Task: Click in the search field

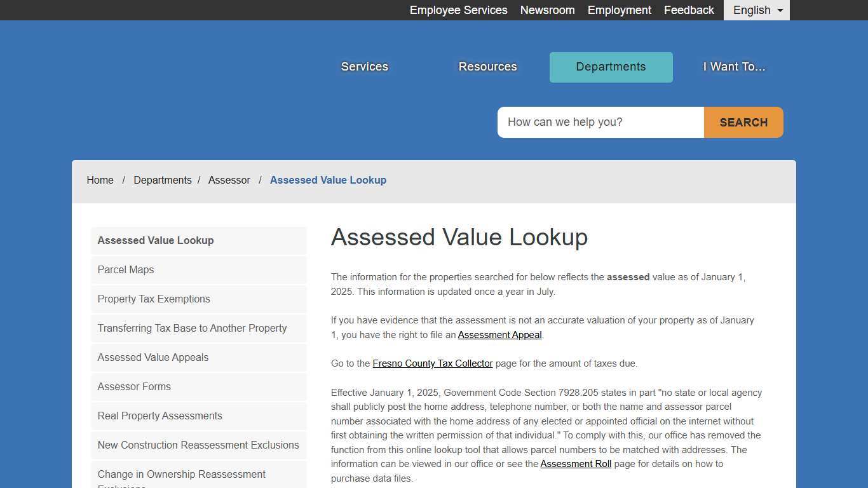Action: pyautogui.click(x=600, y=122)
